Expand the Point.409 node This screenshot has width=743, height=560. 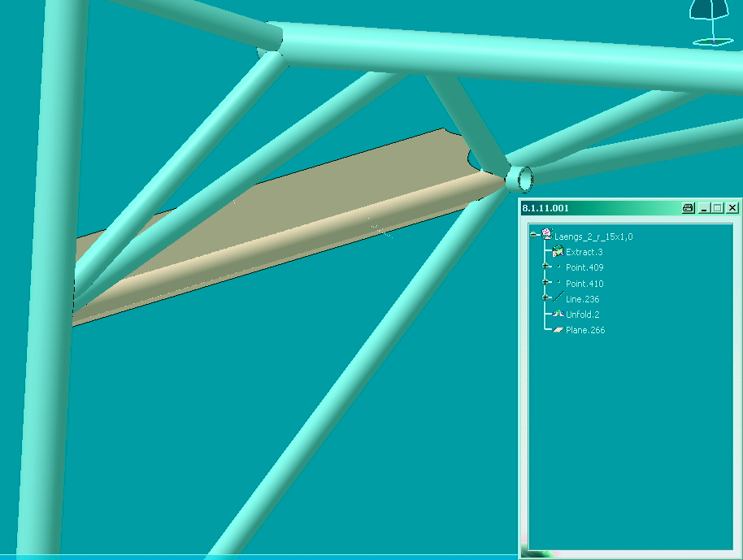point(545,267)
